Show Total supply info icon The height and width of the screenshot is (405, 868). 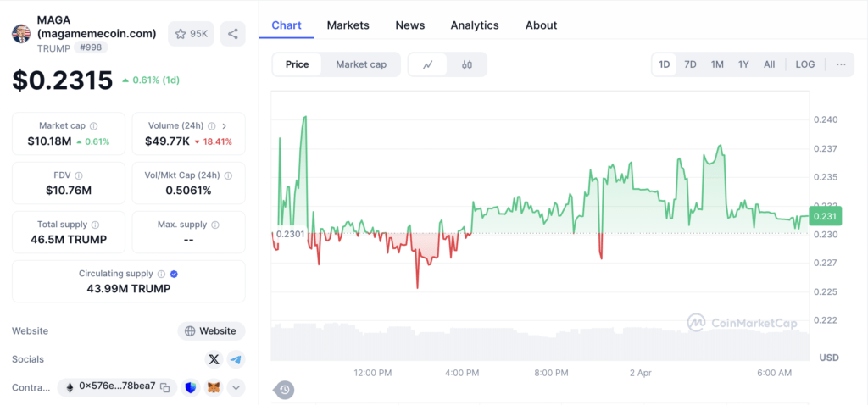pyautogui.click(x=95, y=225)
